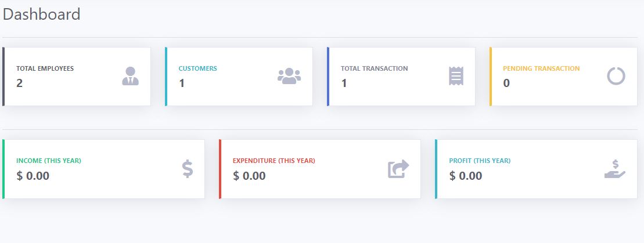Select the Customers card label
The width and height of the screenshot is (644, 243).
(x=197, y=68)
